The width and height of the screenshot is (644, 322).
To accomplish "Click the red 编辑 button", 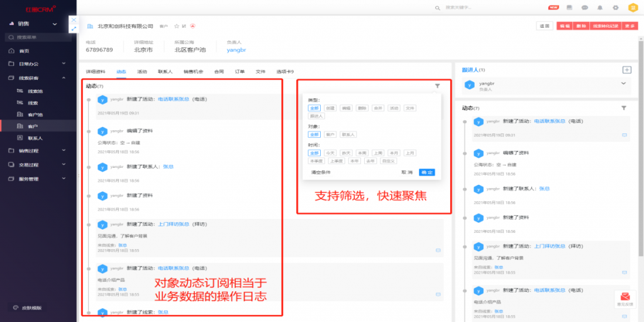I will [x=564, y=26].
